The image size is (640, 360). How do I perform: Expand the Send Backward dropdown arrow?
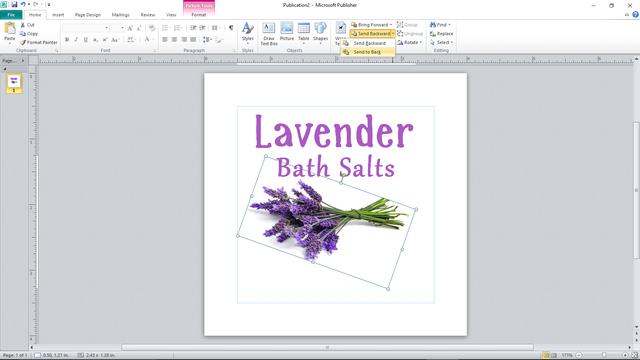(393, 33)
